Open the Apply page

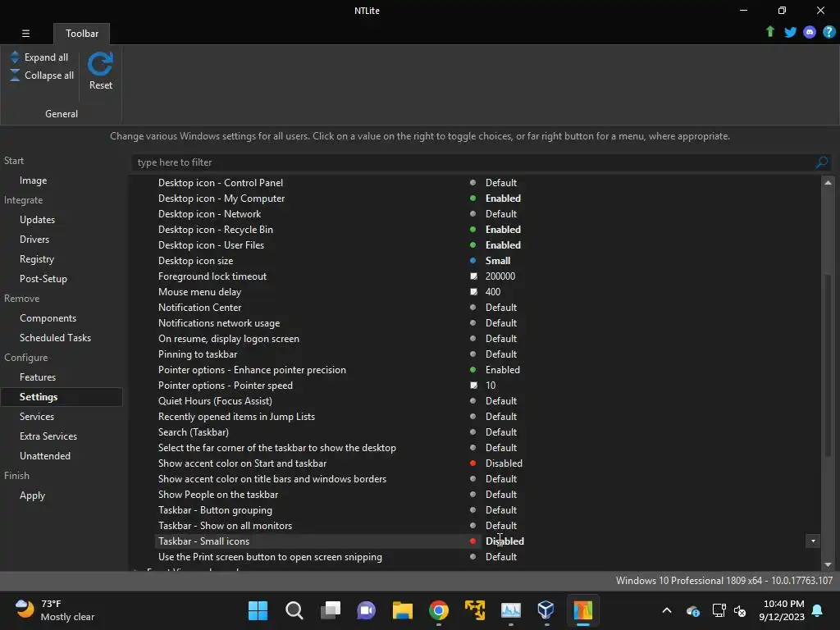(x=32, y=495)
